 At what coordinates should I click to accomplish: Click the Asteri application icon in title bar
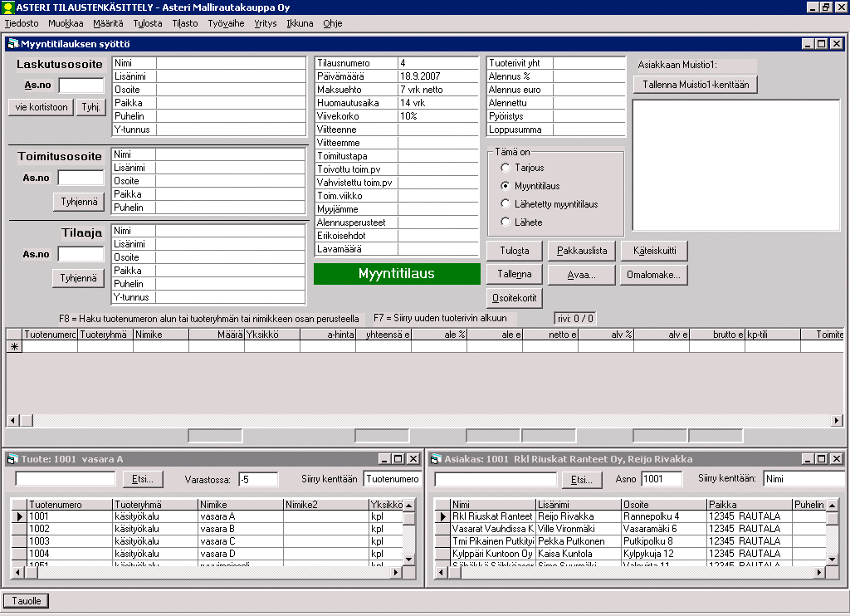[7, 7]
